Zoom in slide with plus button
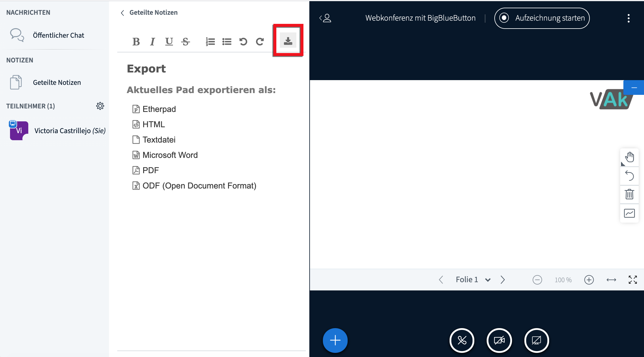Image resolution: width=644 pixels, height=357 pixels. pyautogui.click(x=589, y=280)
